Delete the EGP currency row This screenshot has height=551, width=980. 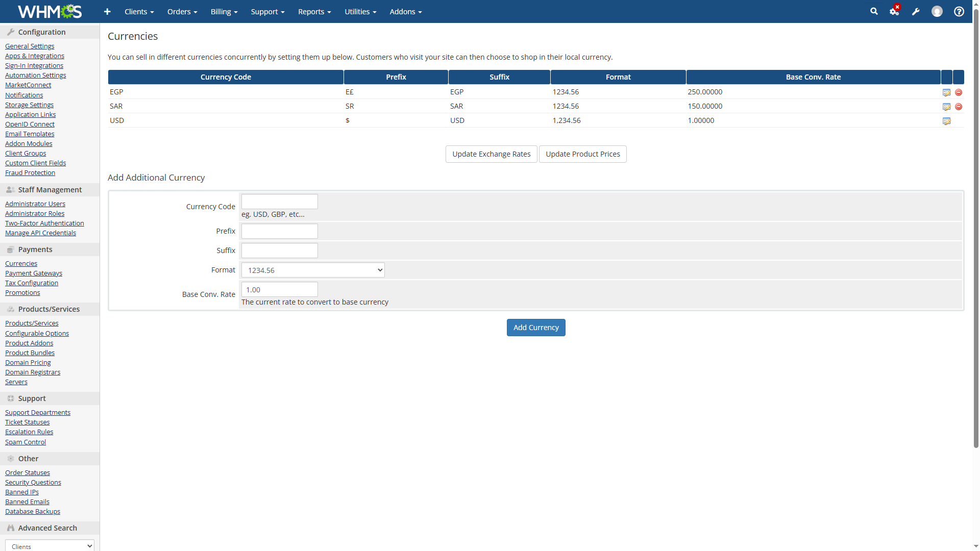(958, 92)
